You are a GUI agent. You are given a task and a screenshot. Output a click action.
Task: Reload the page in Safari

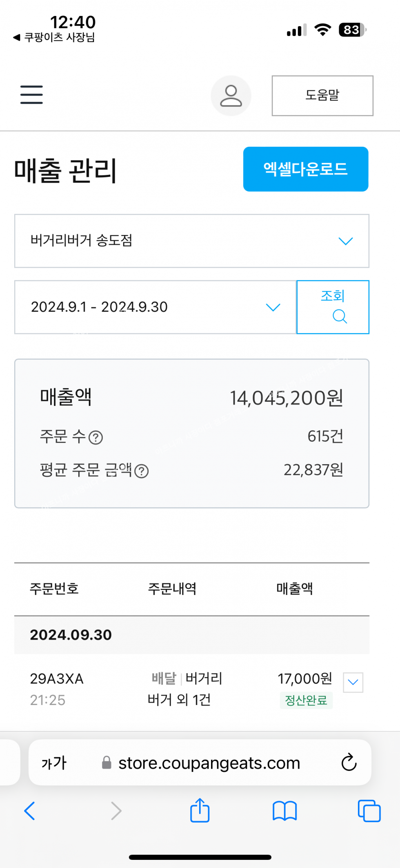coord(349,762)
